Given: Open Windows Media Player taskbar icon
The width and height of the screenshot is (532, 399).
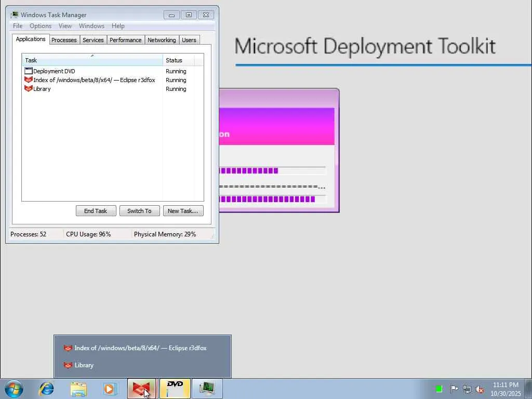Looking at the screenshot, I should click(x=110, y=389).
